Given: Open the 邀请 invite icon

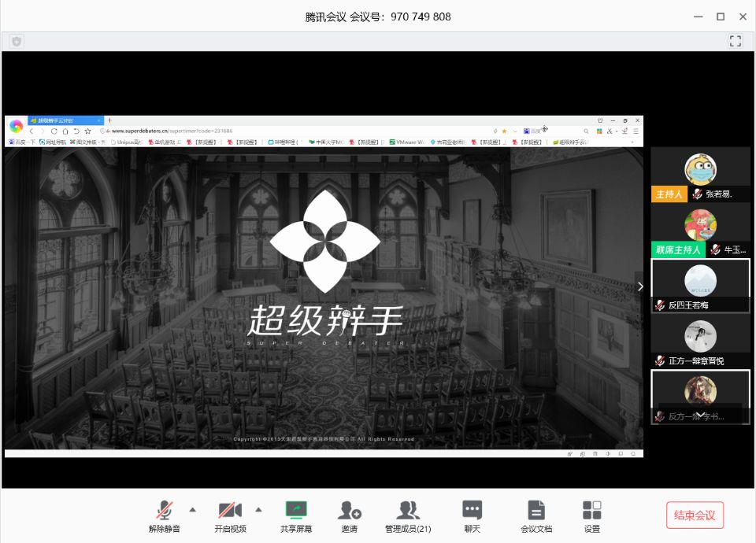Looking at the screenshot, I should tap(350, 510).
